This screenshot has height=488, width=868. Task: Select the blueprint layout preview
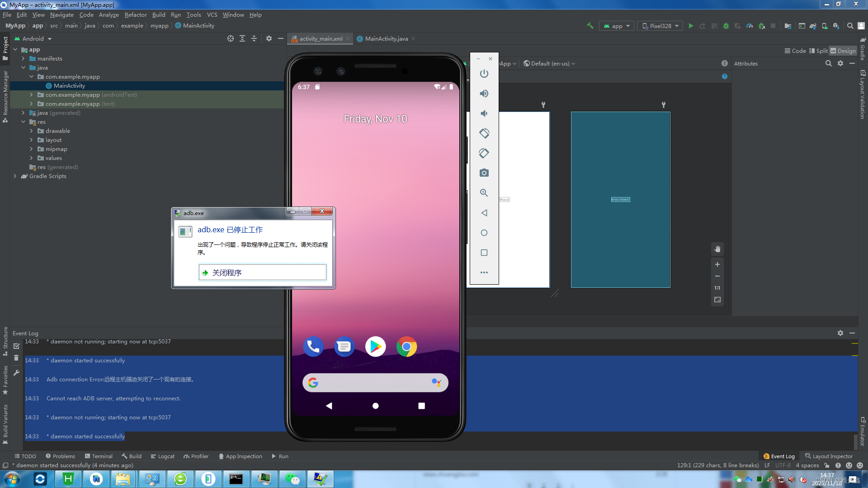click(620, 199)
